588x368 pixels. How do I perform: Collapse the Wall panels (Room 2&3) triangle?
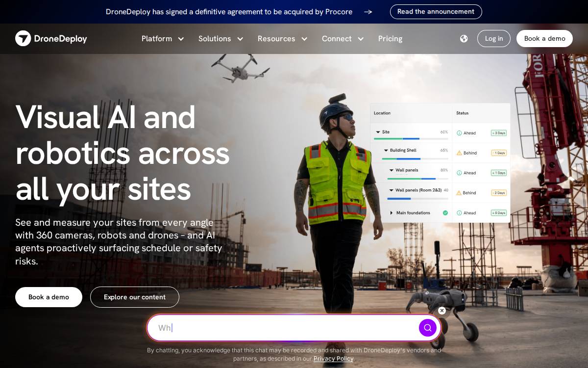click(392, 190)
